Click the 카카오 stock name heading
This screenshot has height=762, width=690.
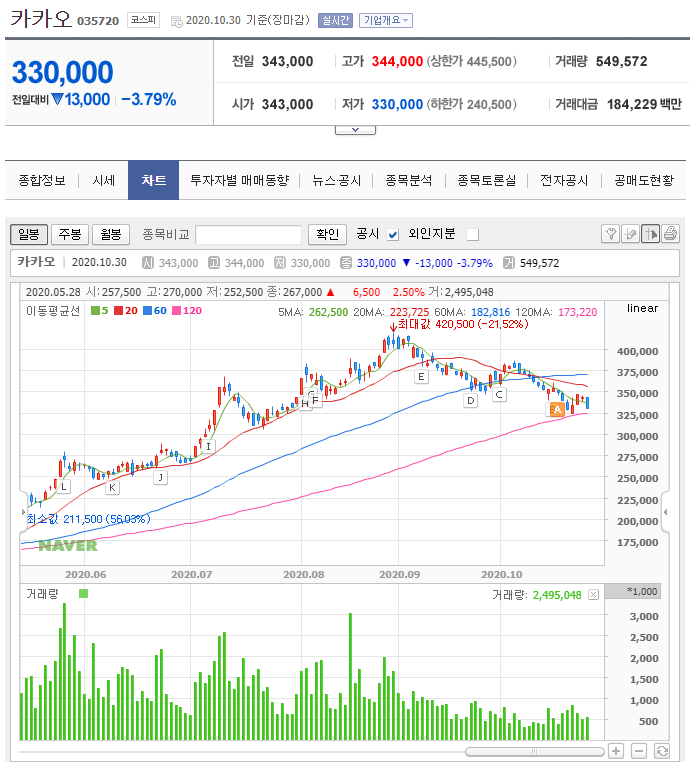click(41, 18)
